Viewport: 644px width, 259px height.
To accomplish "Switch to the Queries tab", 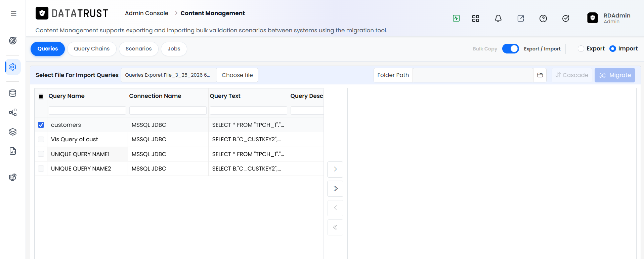I will pos(48,49).
